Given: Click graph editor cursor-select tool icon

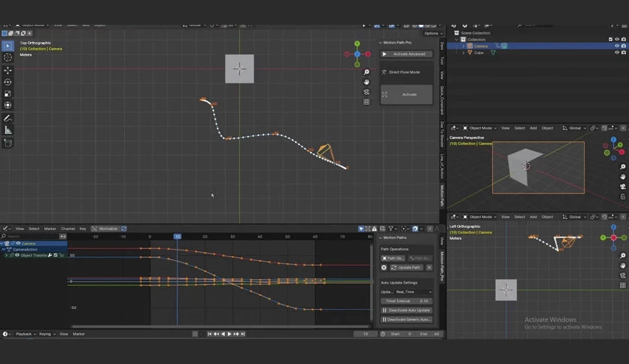Looking at the screenshot, I should 361,229.
